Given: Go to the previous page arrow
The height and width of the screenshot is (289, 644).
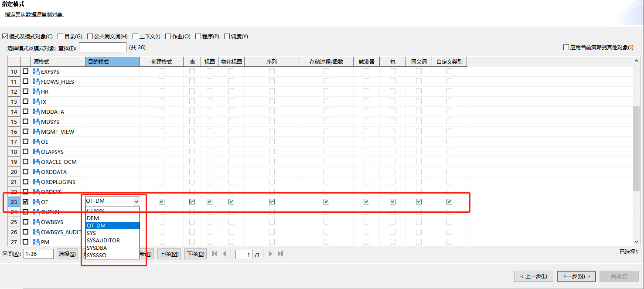Looking at the screenshot, I should 224,254.
